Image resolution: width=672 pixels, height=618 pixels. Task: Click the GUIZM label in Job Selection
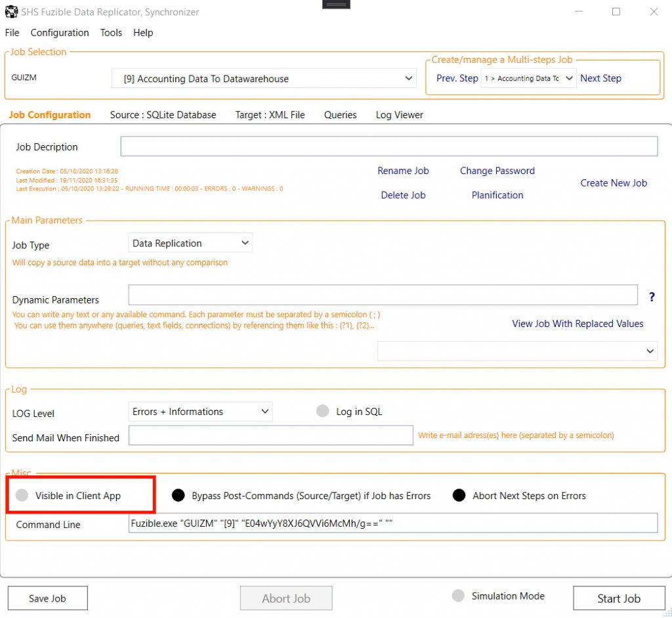click(24, 77)
